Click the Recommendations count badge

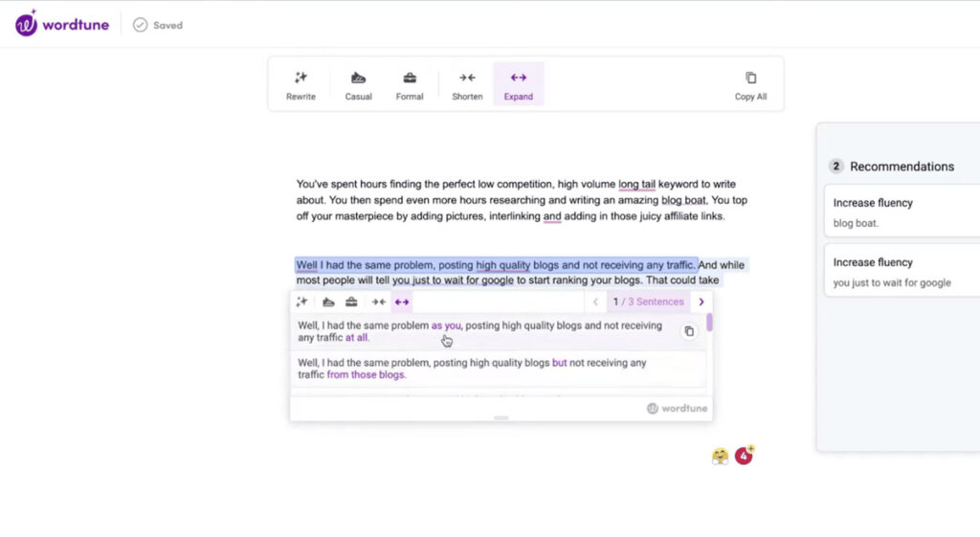[x=835, y=167]
